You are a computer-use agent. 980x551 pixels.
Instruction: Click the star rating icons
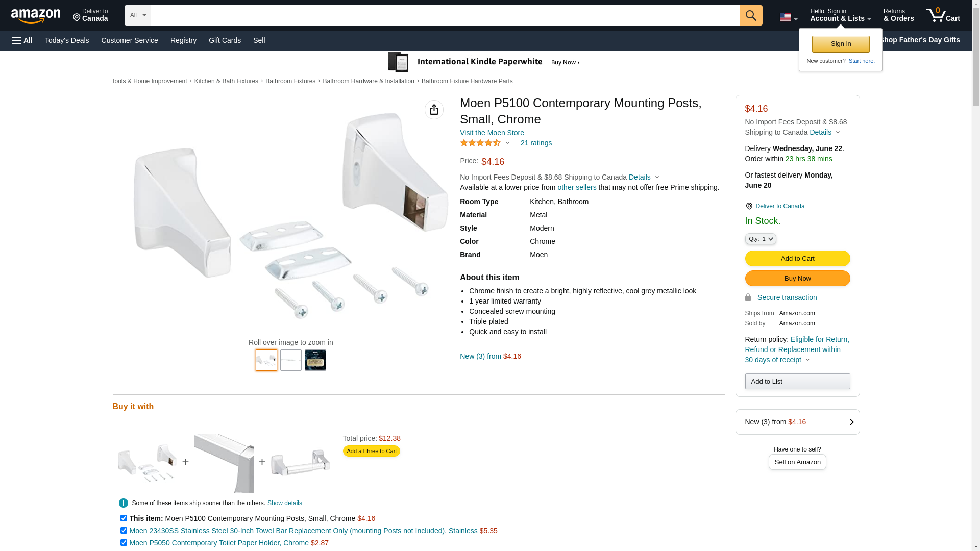pos(480,143)
